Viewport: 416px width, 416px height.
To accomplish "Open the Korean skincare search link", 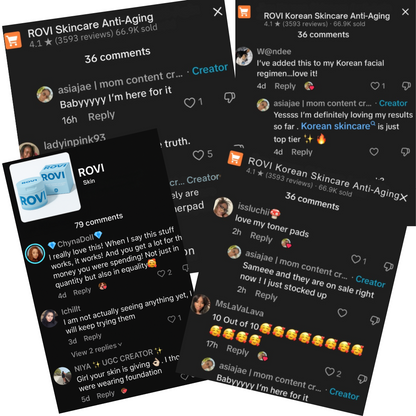I will point(337,126).
